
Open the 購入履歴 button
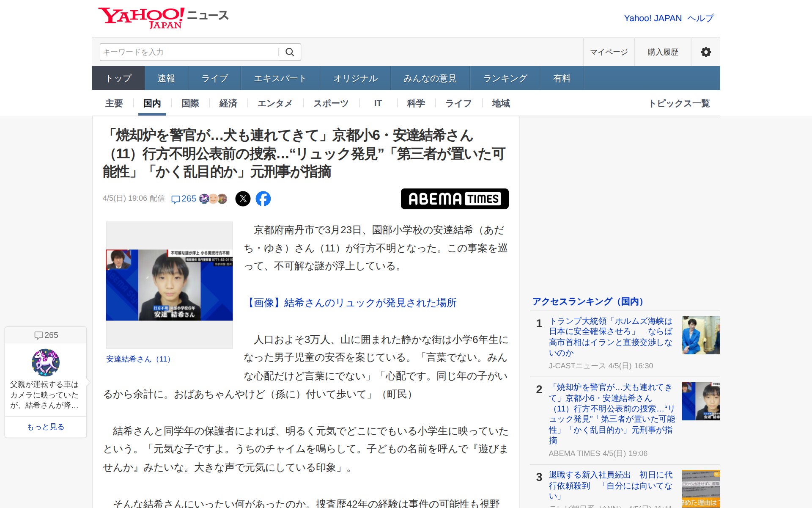[662, 52]
